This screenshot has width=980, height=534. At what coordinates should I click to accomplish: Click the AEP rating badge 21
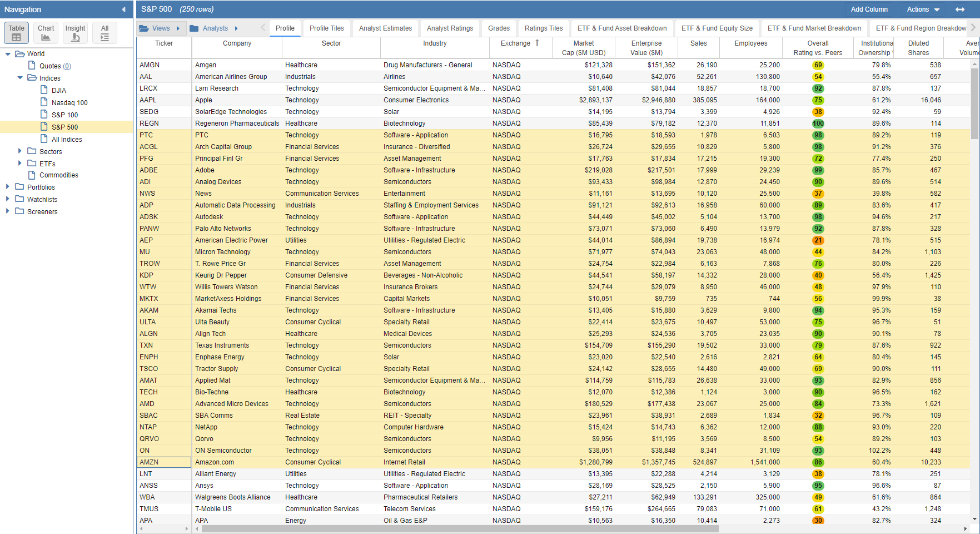tap(818, 240)
